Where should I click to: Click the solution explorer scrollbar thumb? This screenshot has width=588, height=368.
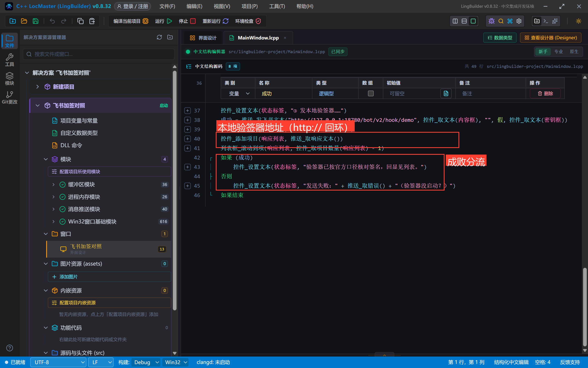(x=174, y=190)
